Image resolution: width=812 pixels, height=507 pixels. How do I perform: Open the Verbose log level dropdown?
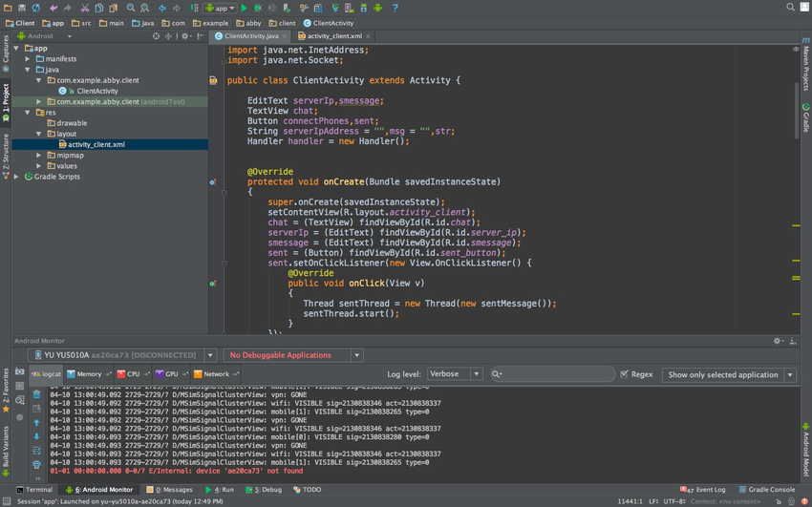click(454, 374)
